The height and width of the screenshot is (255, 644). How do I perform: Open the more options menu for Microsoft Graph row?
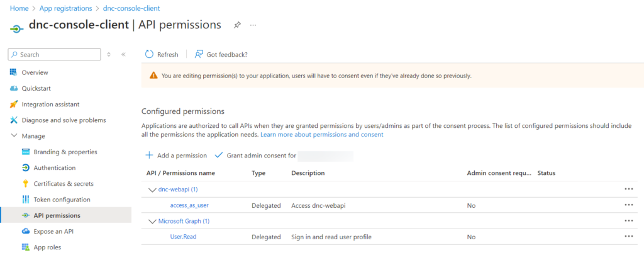pyautogui.click(x=628, y=221)
